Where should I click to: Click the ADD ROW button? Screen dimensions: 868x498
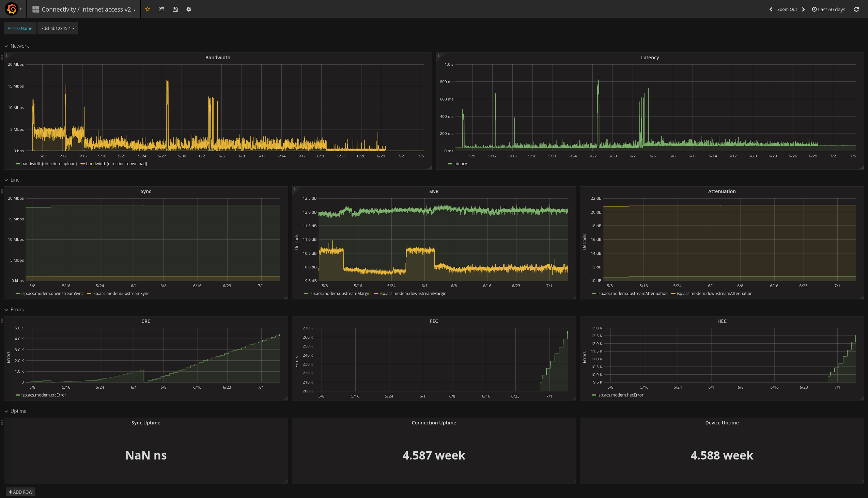point(20,492)
